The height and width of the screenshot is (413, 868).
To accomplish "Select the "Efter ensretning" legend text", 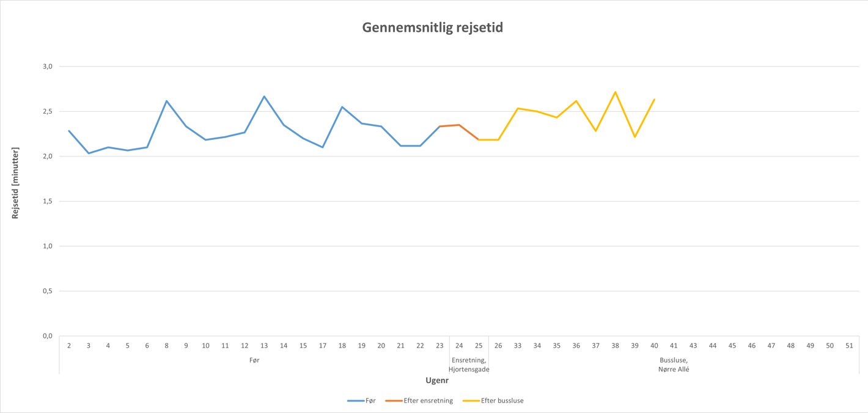I will point(428,401).
